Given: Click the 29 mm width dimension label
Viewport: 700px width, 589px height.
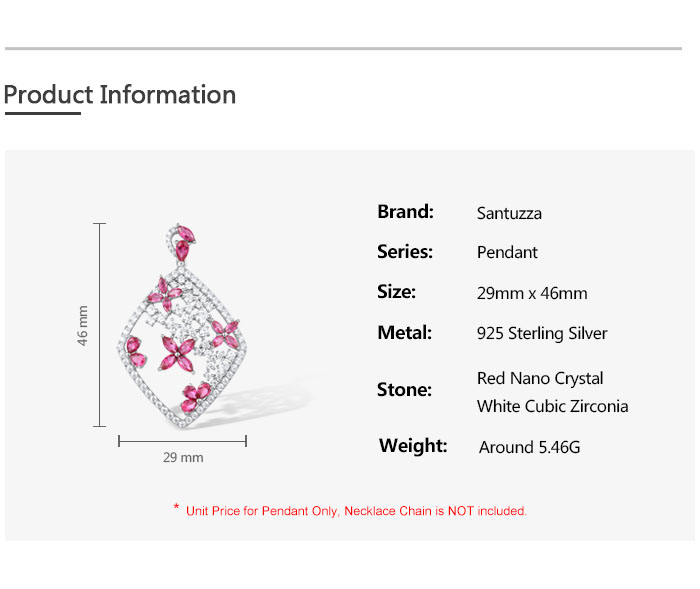Looking at the screenshot, I should (x=183, y=457).
